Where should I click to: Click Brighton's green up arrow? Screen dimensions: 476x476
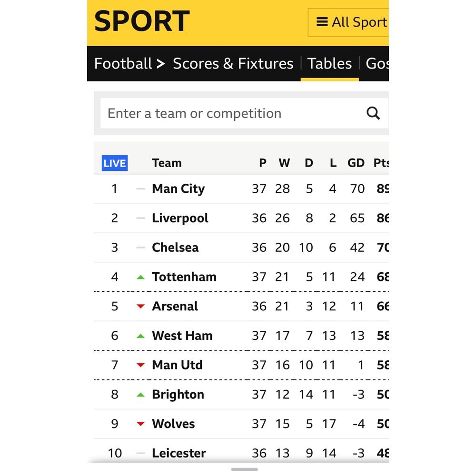(x=140, y=395)
